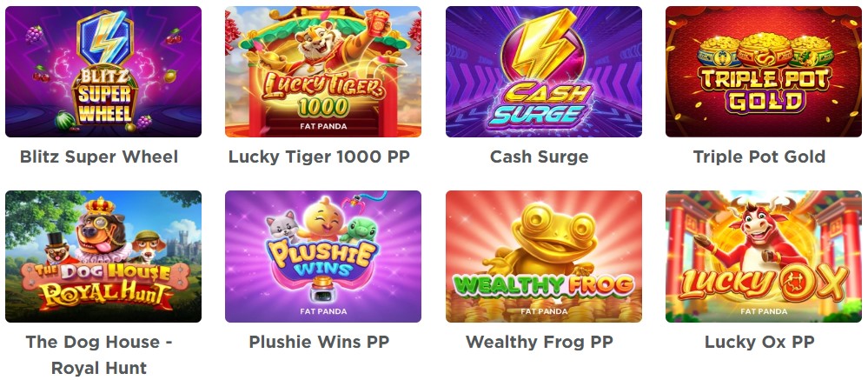868x380 pixels.
Task: Click The Dog House Royal Hunt artwork
Action: [103, 257]
